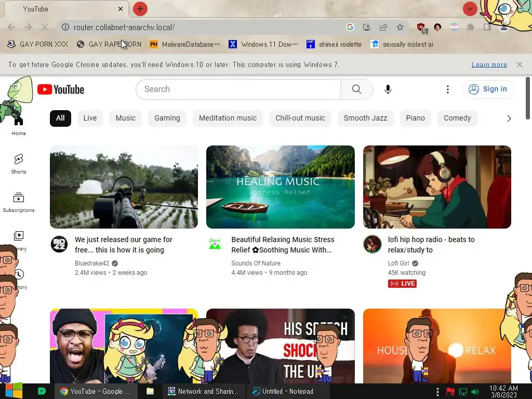Open the House Relax video thumbnail
The width and height of the screenshot is (532, 399).
tap(437, 346)
